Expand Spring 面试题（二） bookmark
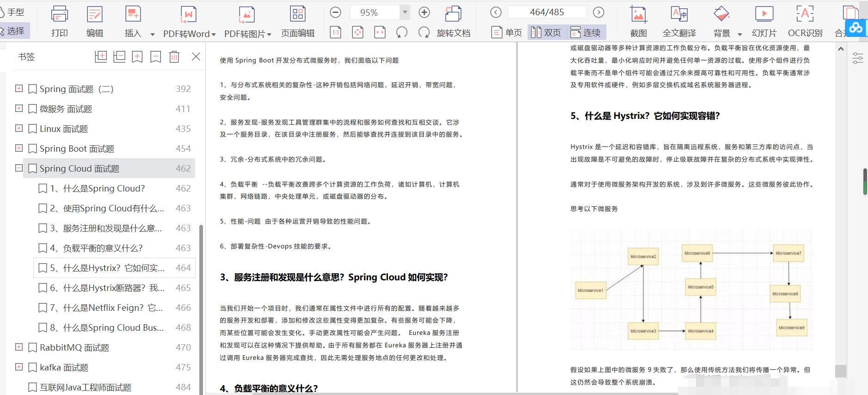This screenshot has width=868, height=395. [x=19, y=88]
